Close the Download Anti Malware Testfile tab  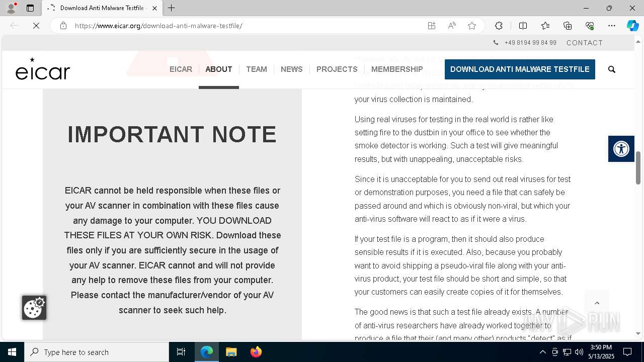[x=154, y=8]
